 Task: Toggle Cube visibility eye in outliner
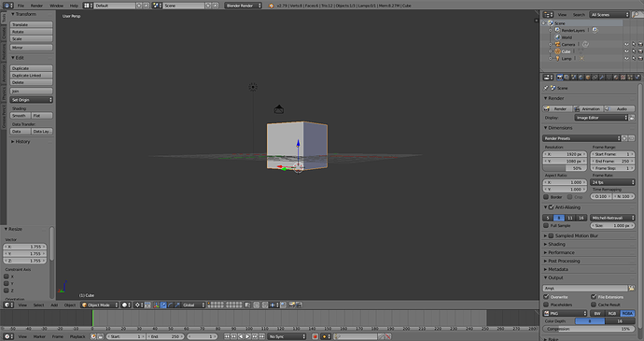[626, 51]
